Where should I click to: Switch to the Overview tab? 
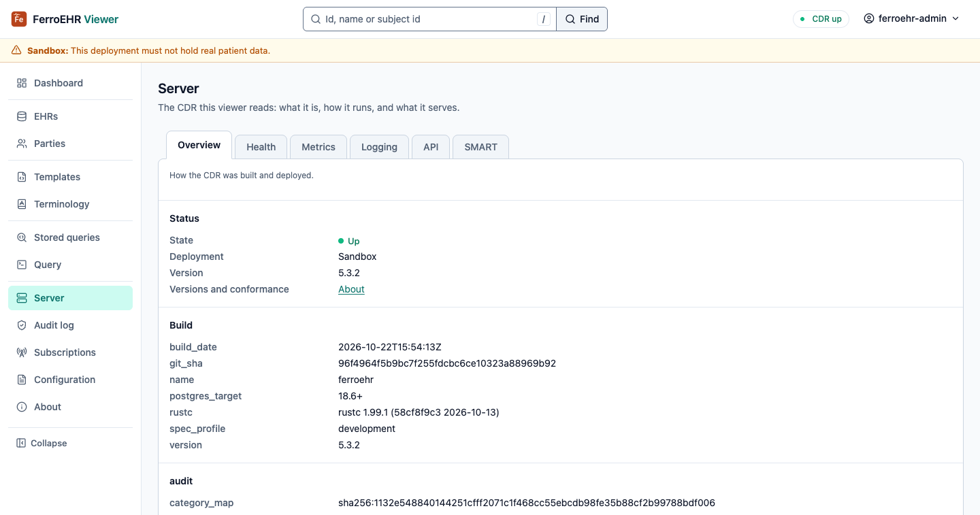click(199, 145)
